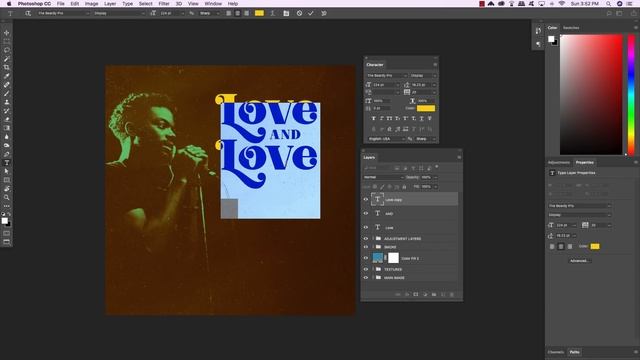640x360 pixels.
Task: Open Spotlight search in the menu bar
Action: 608,4
